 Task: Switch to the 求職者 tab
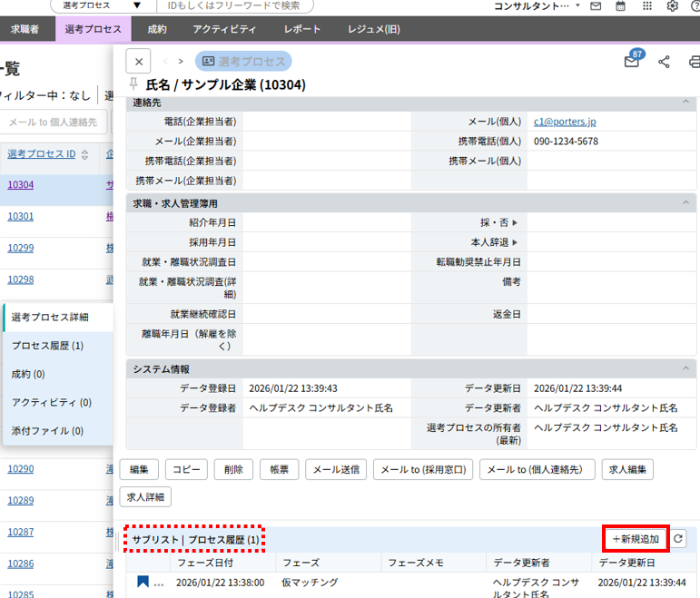pos(25,29)
